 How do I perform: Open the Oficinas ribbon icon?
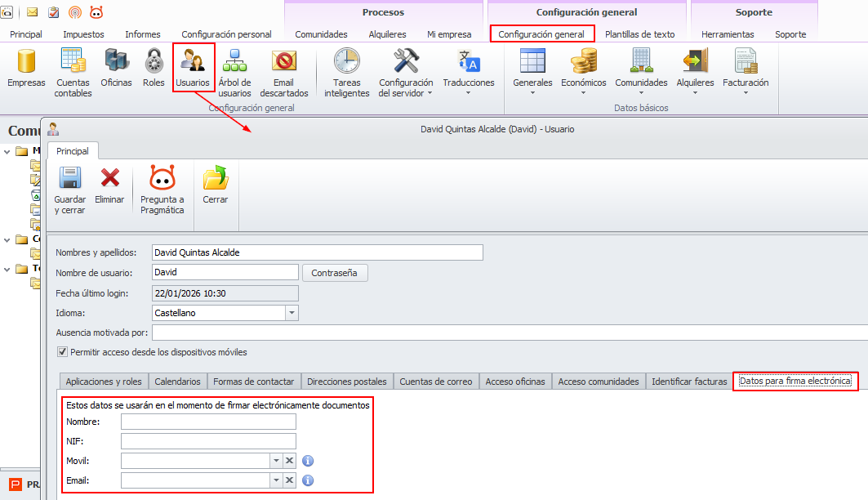[x=116, y=61]
